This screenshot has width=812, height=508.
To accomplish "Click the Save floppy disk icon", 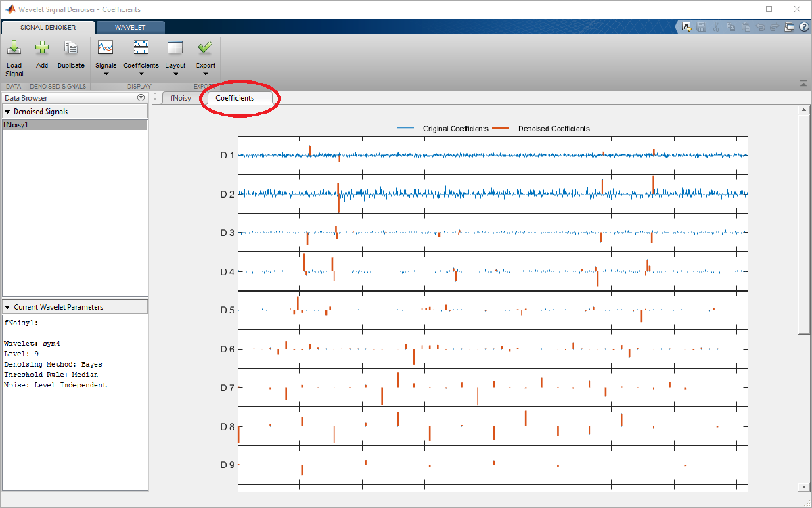I will click(x=702, y=28).
